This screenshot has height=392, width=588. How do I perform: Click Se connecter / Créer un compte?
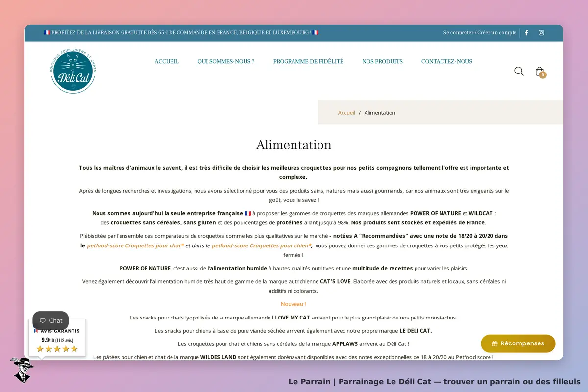[480, 33]
